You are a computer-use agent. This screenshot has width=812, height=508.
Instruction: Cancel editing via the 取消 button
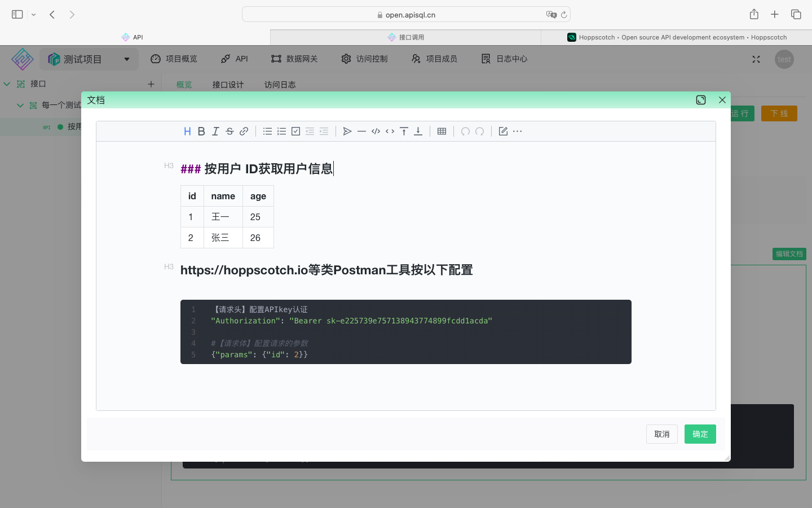pyautogui.click(x=661, y=434)
